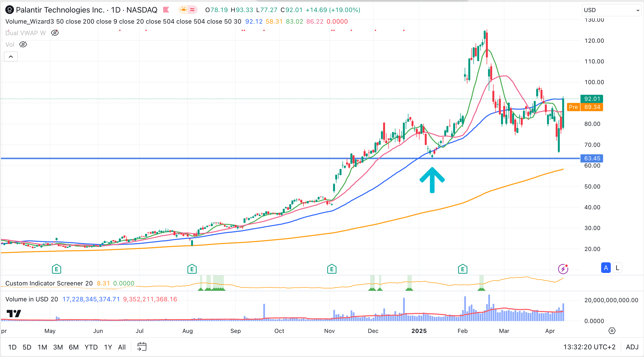Click the Pre 89.34 pre-market price label

click(585, 107)
